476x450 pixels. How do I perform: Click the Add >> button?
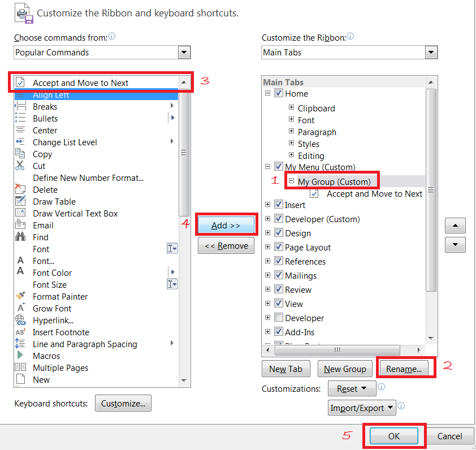[226, 225]
